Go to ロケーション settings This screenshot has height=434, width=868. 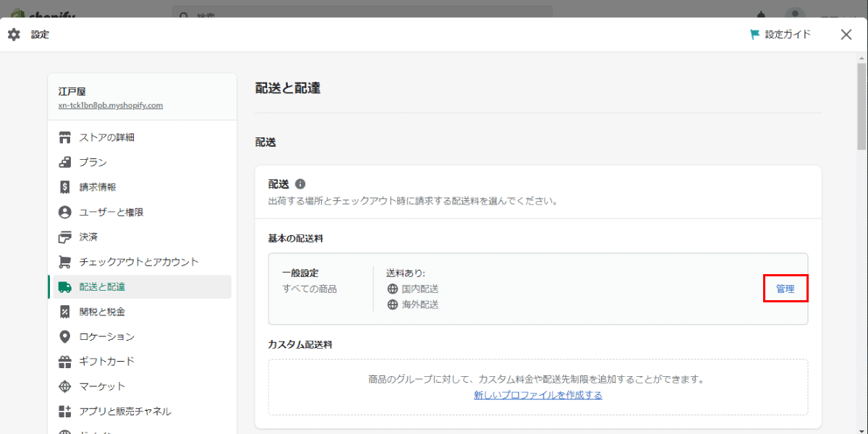tap(142, 336)
